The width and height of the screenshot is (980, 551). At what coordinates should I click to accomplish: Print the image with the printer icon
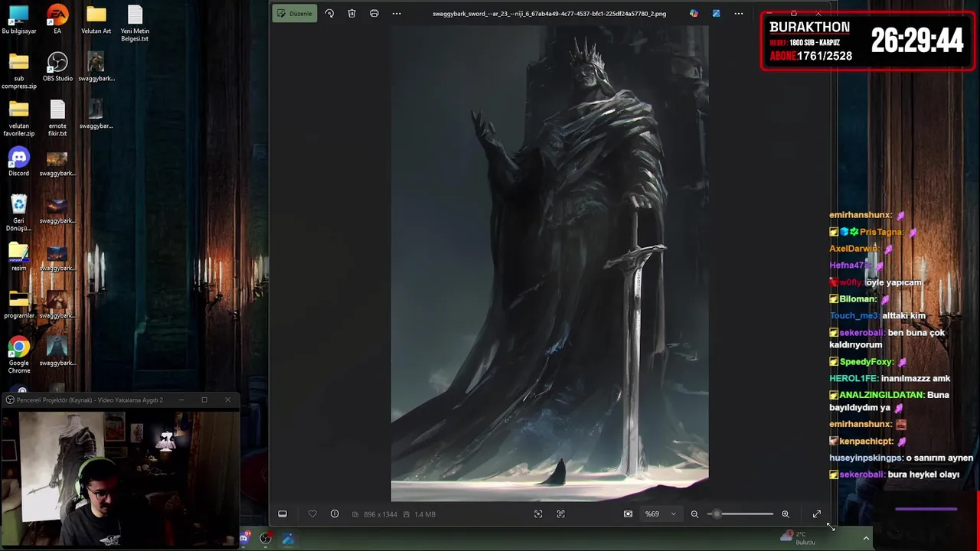click(374, 14)
